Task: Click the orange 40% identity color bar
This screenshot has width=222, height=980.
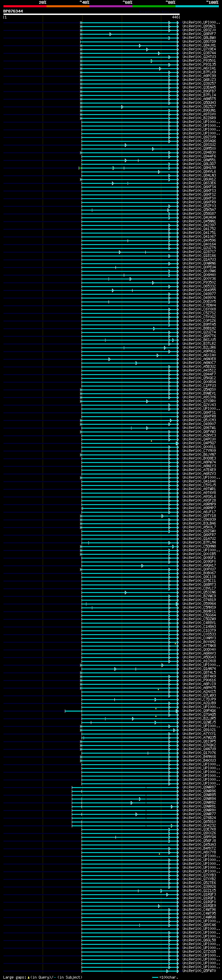Action: pyautogui.click(x=68, y=6)
